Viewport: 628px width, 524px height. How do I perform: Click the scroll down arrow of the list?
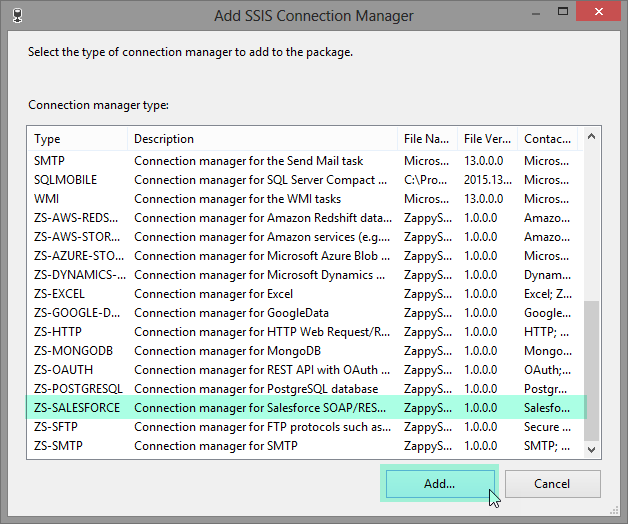592,449
